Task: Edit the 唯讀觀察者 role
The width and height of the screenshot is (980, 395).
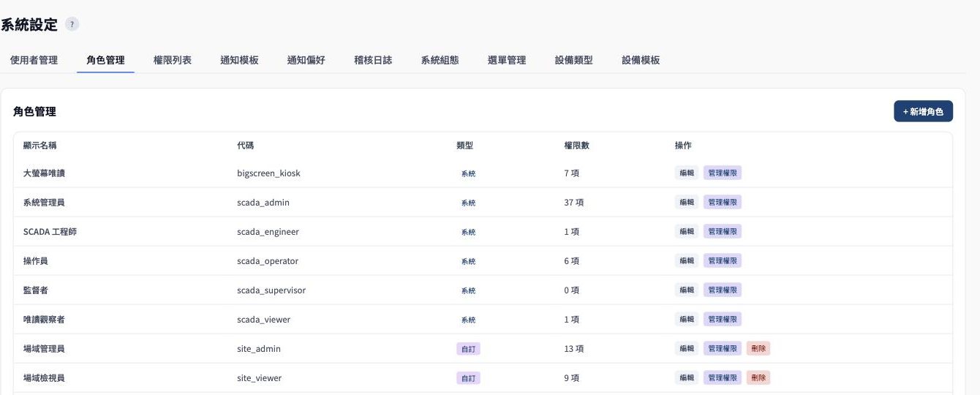Action: (x=687, y=319)
